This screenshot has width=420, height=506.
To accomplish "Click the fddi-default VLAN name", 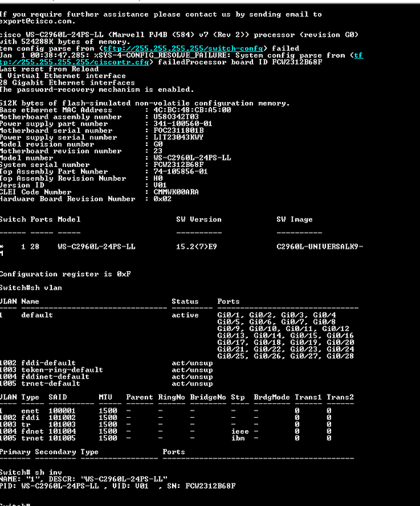I will [48, 363].
